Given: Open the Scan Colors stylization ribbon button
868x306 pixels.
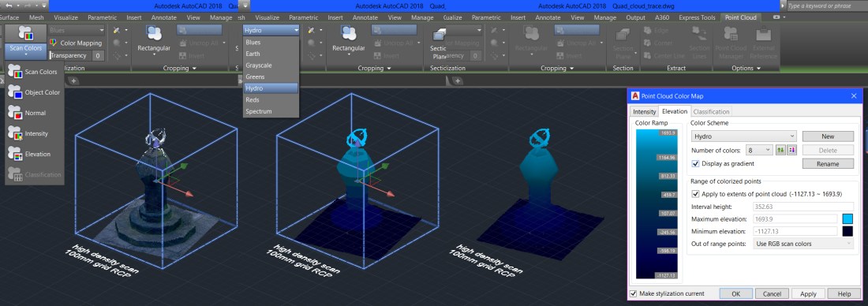Looking at the screenshot, I should point(25,42).
